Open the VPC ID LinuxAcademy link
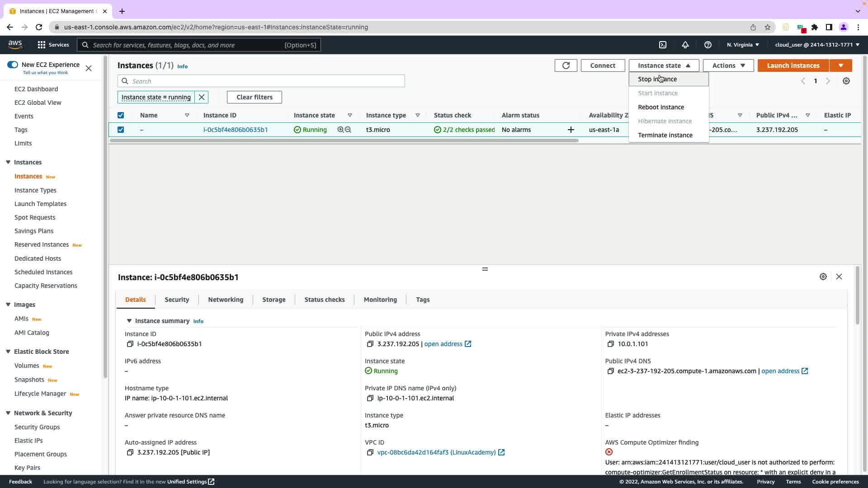 pyautogui.click(x=436, y=452)
